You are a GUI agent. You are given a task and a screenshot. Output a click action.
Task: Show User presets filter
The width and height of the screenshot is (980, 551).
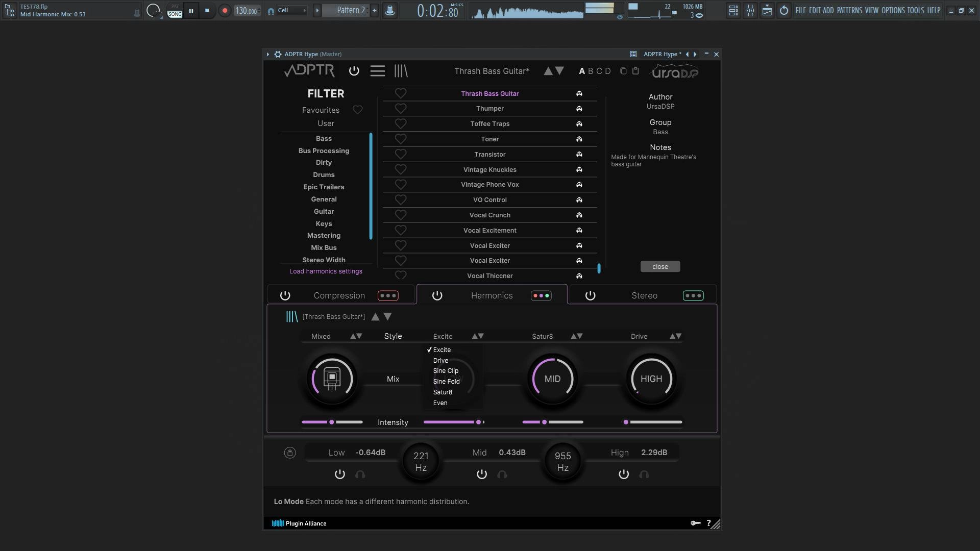click(x=326, y=123)
